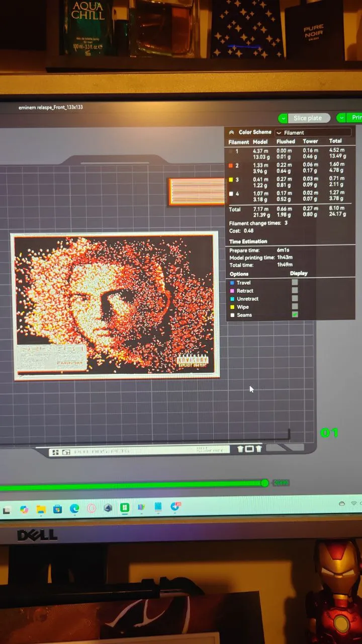This screenshot has width=362, height=644.
Task: Uncheck the Seams display checkbox
Action: click(295, 314)
